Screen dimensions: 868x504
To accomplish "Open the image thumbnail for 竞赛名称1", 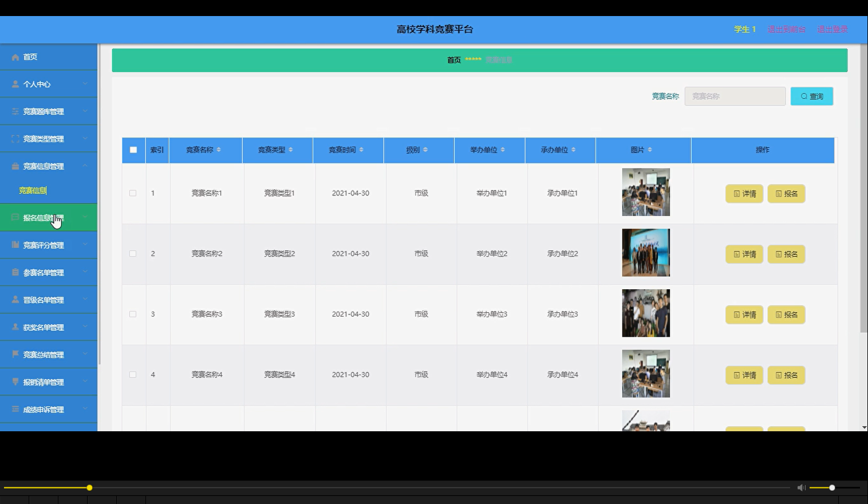I will (646, 192).
